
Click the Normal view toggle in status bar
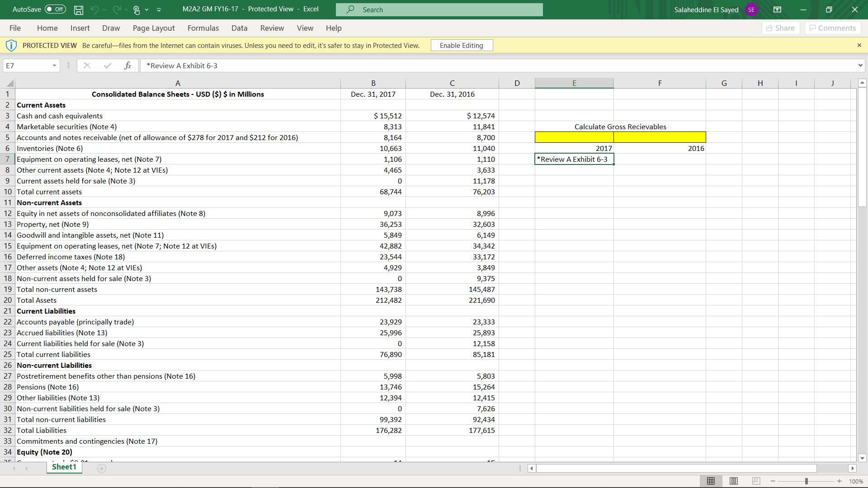(x=711, y=481)
